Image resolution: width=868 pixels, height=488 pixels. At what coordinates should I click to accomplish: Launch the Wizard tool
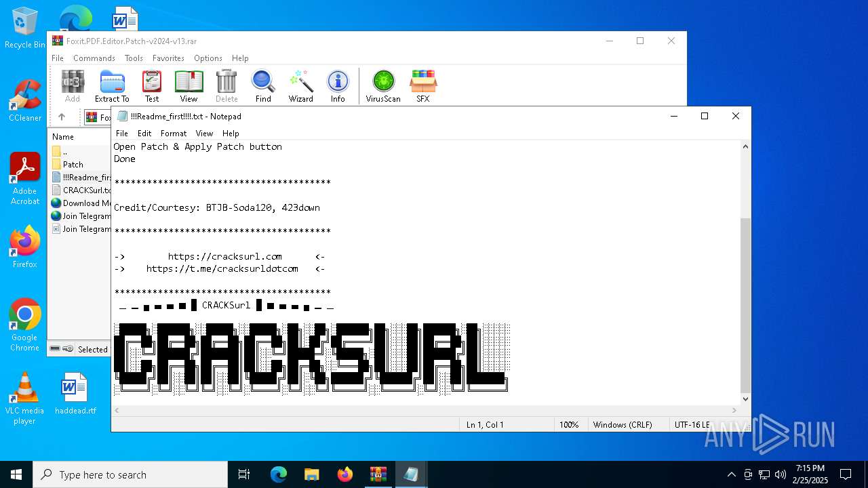[301, 86]
